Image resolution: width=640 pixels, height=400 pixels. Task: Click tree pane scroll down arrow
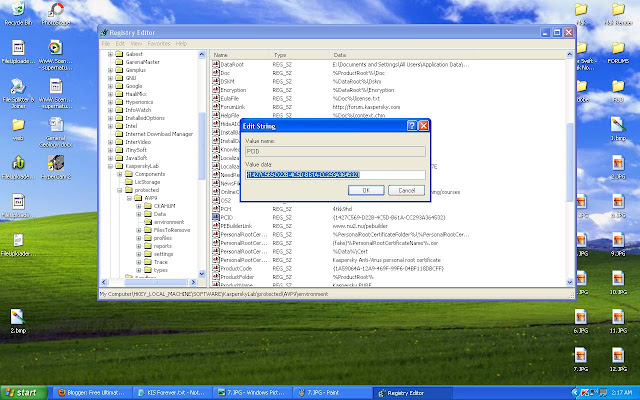pos(202,273)
